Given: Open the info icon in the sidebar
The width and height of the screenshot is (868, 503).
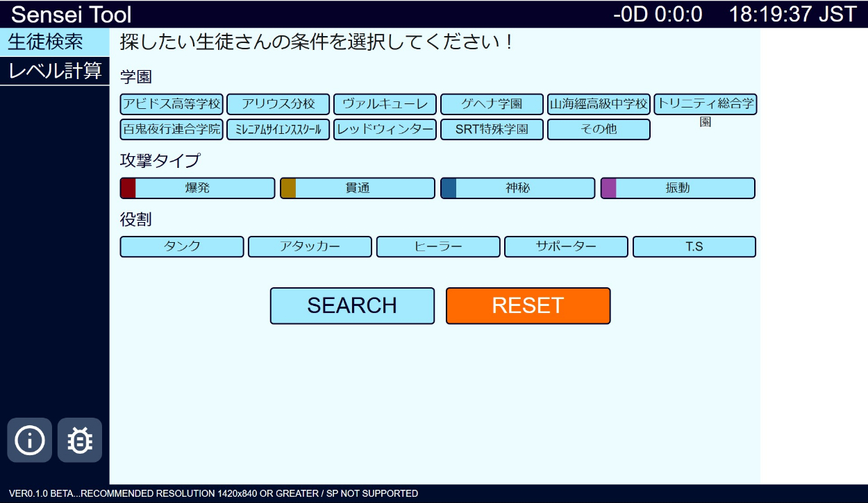Looking at the screenshot, I should point(29,440).
